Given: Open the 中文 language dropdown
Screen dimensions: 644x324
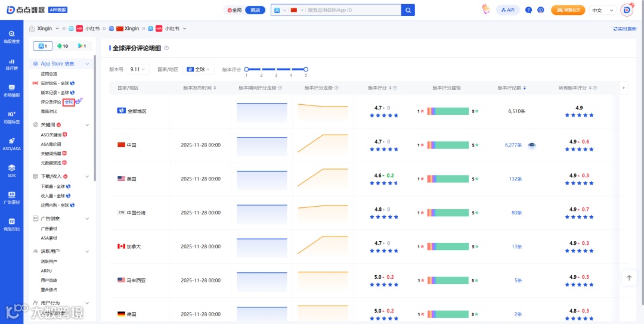Looking at the screenshot, I should (602, 10).
